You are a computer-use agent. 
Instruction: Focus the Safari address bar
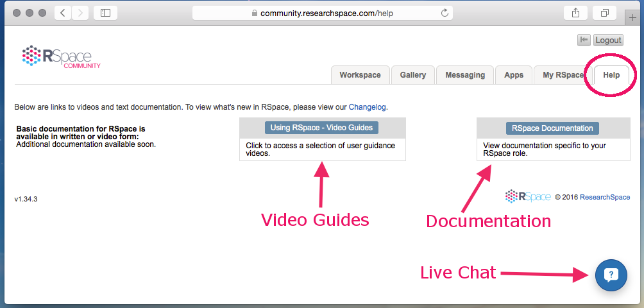click(323, 13)
